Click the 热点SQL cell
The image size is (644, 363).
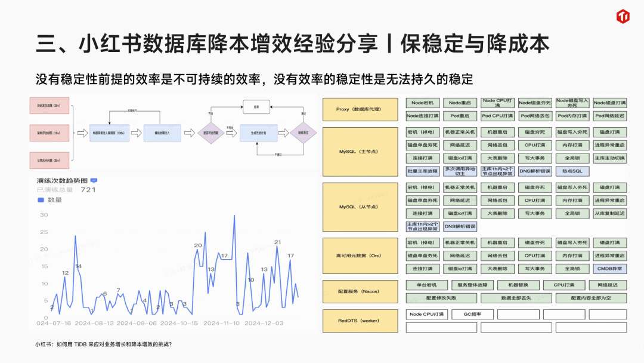pyautogui.click(x=572, y=171)
